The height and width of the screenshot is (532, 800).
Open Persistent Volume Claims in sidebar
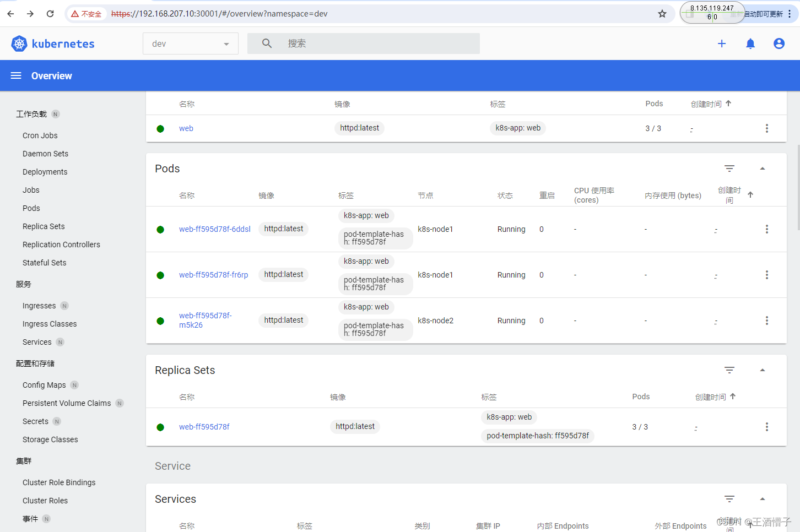click(67, 403)
